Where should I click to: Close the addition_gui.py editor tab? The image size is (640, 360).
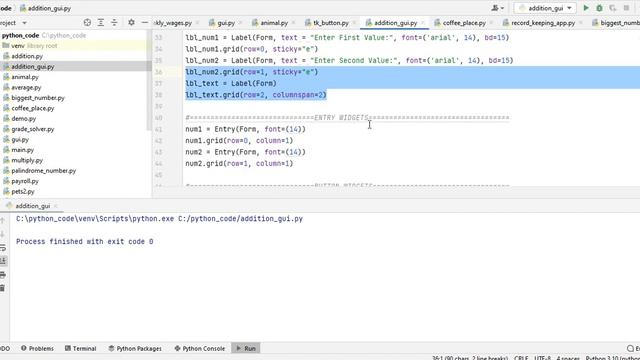pyautogui.click(x=423, y=23)
